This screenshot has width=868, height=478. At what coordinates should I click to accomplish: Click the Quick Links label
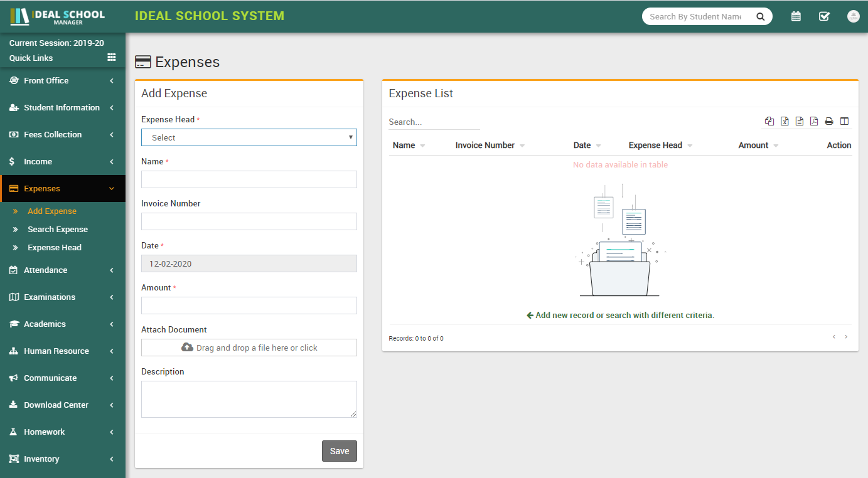[x=31, y=58]
